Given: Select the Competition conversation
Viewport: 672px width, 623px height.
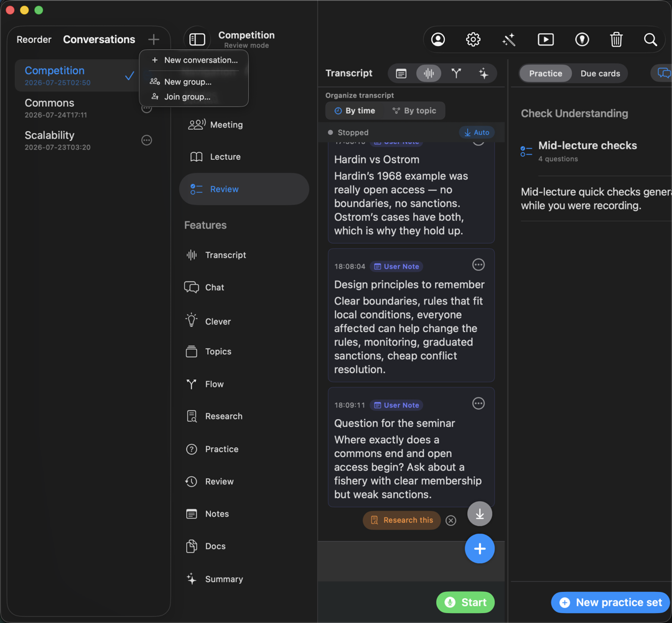Looking at the screenshot, I should (77, 76).
